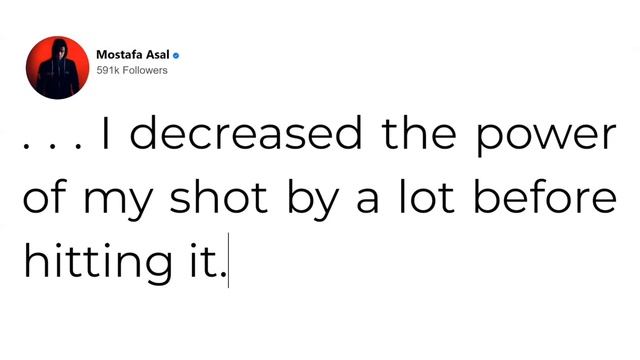Click the capital "I" after the ellipsis
Viewport: 640px width, 360px height.
tap(106, 133)
